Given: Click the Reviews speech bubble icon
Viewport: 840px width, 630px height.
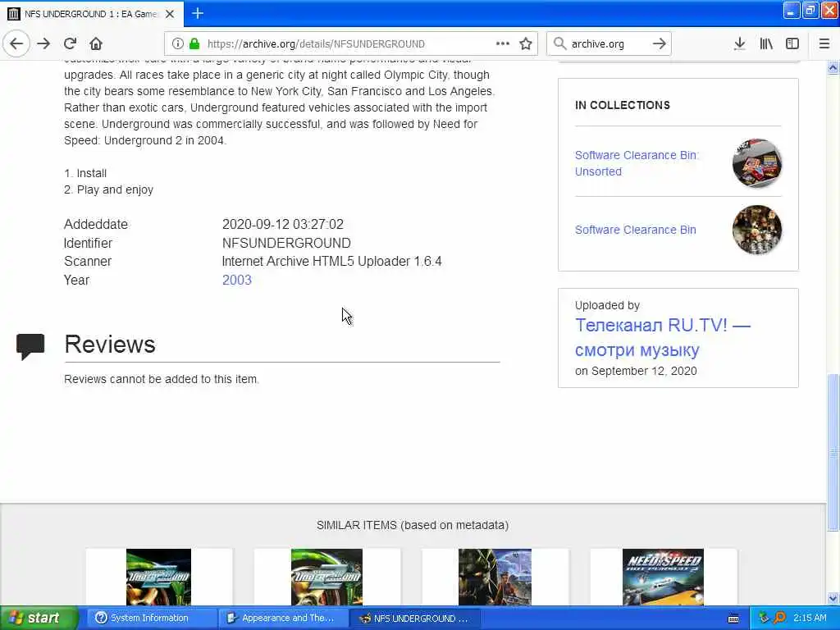Looking at the screenshot, I should (x=30, y=346).
